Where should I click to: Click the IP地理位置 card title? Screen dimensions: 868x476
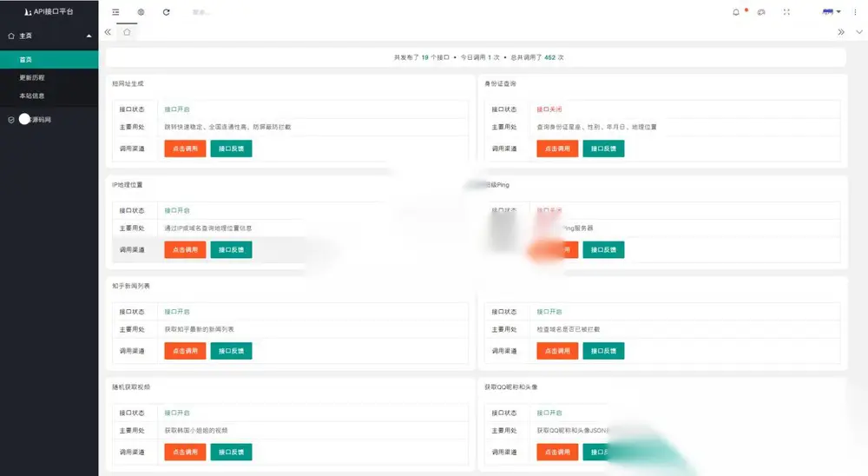tap(128, 184)
